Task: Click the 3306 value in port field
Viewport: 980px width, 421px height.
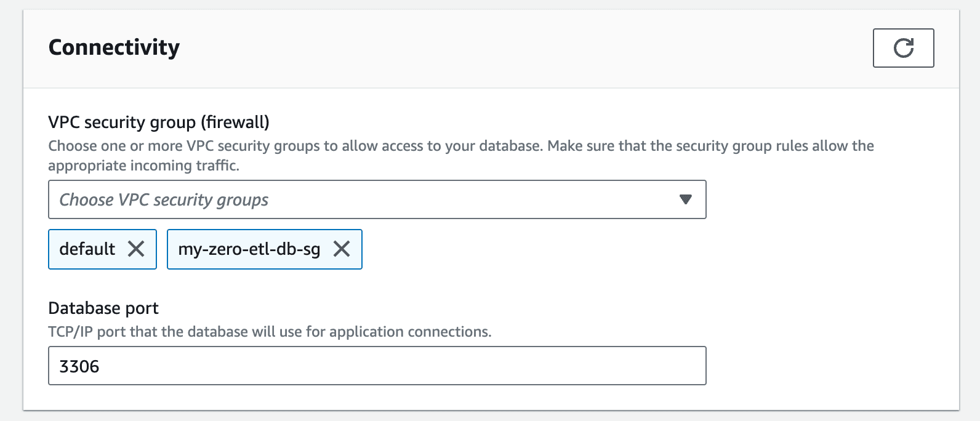Action: pos(79,366)
